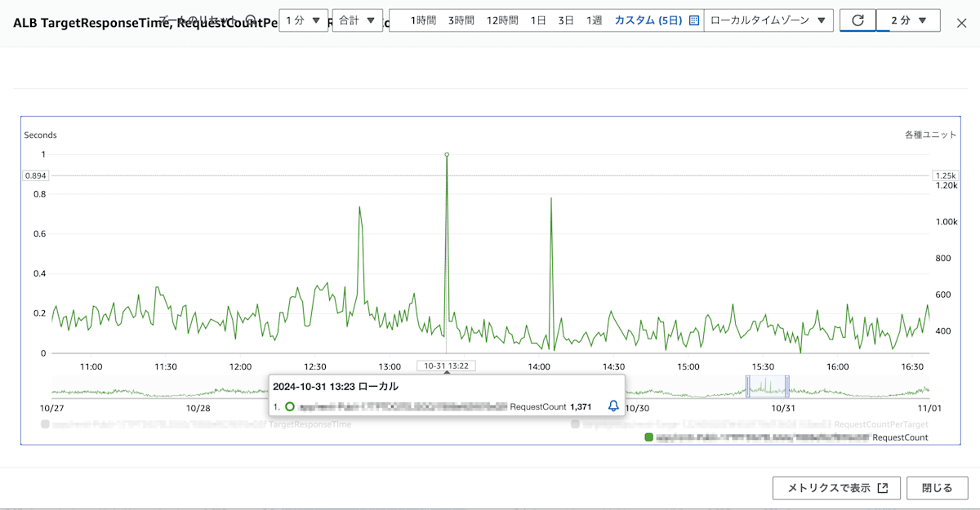Select the 1日 time range
The width and height of the screenshot is (980, 510).
[x=538, y=20]
